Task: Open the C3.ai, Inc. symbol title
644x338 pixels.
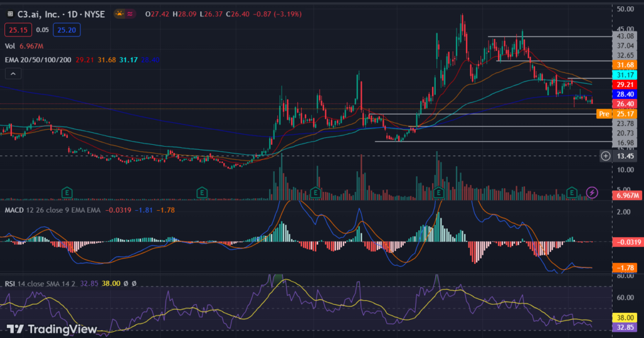Action: point(61,14)
